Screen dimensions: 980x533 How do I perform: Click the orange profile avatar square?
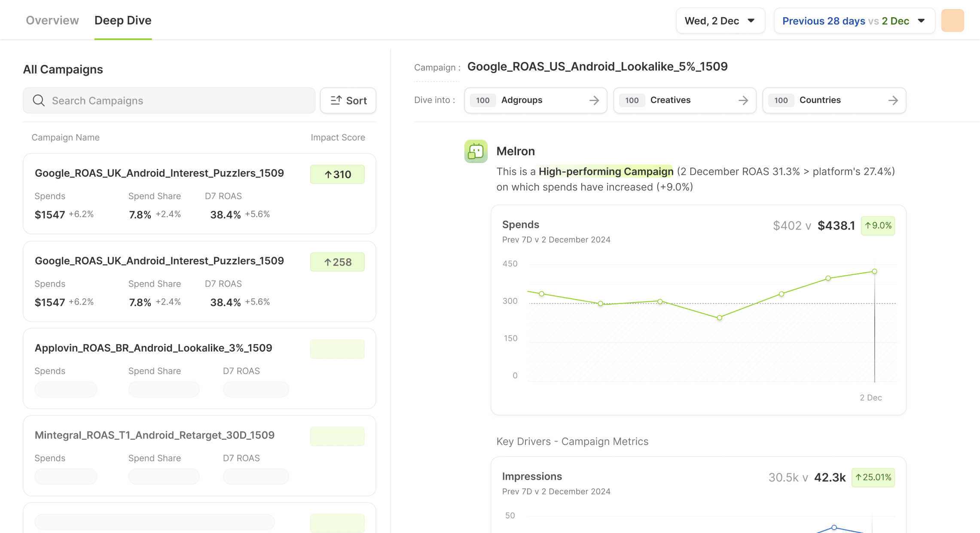953,21
